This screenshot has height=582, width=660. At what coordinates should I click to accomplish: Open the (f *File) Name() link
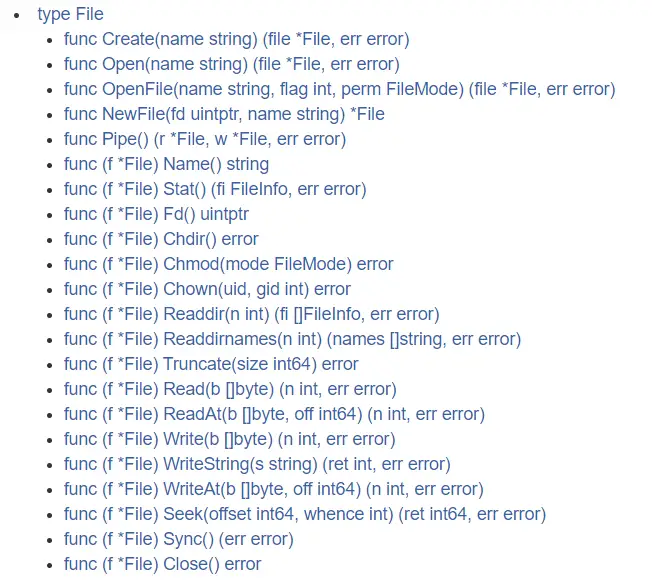(x=166, y=164)
